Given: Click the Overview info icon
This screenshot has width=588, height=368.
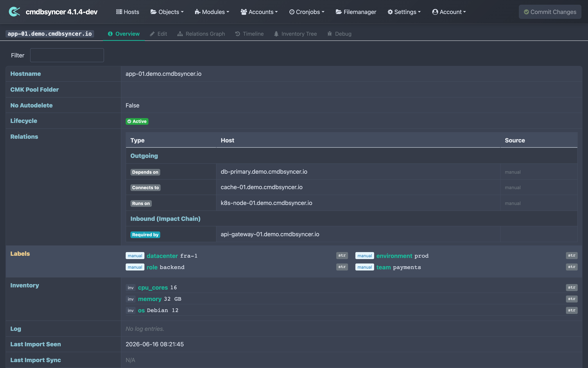Looking at the screenshot, I should coord(110,34).
